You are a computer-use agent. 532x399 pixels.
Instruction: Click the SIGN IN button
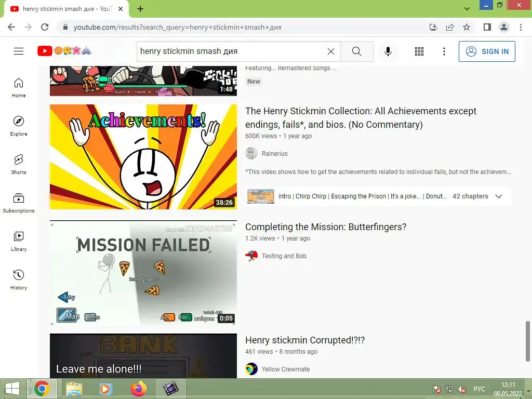pyautogui.click(x=487, y=51)
